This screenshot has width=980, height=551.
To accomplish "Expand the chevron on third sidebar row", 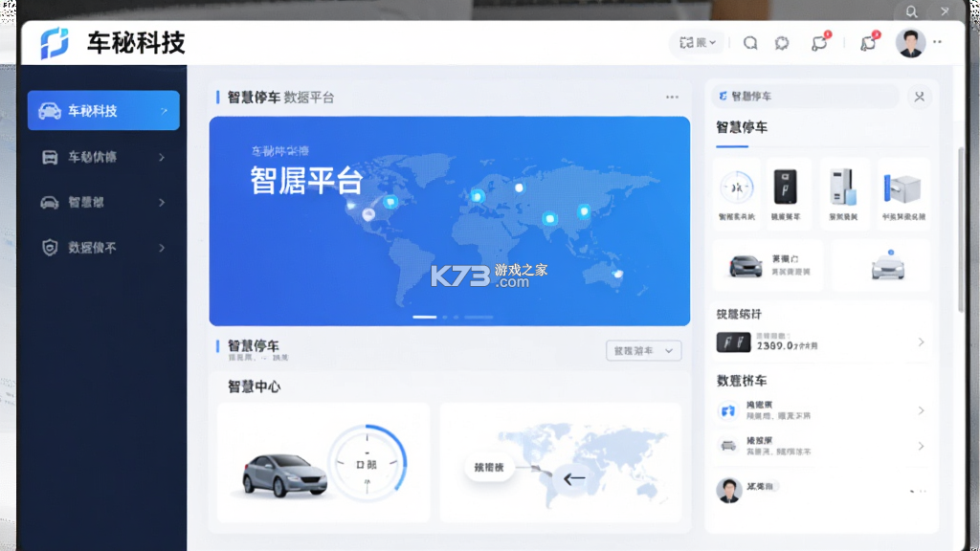I will [x=162, y=203].
